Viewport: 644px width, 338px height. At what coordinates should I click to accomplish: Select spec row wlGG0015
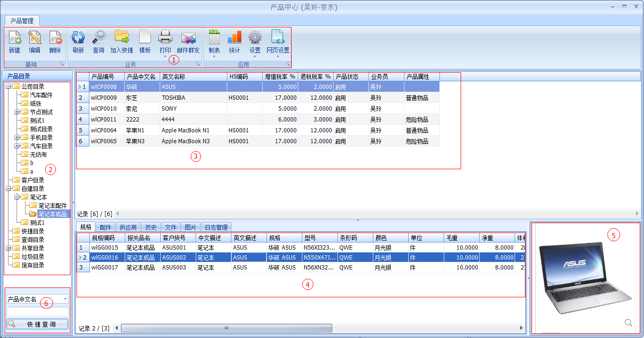301,247
